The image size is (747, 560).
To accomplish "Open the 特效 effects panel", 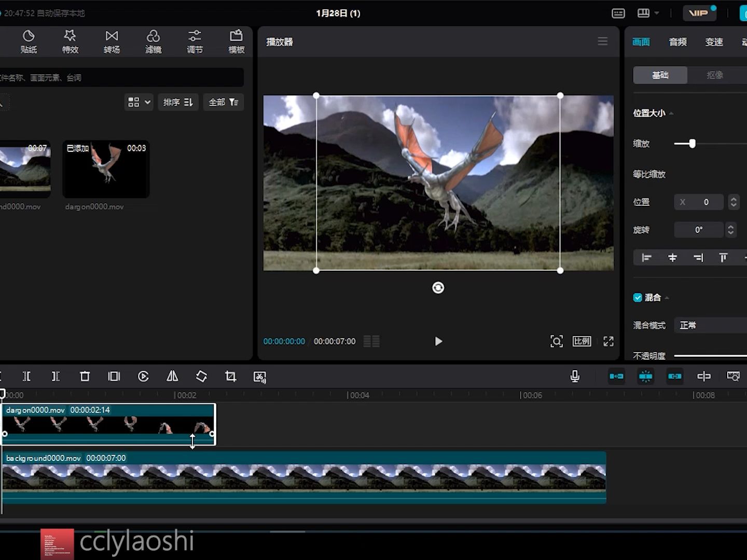I will pyautogui.click(x=70, y=41).
